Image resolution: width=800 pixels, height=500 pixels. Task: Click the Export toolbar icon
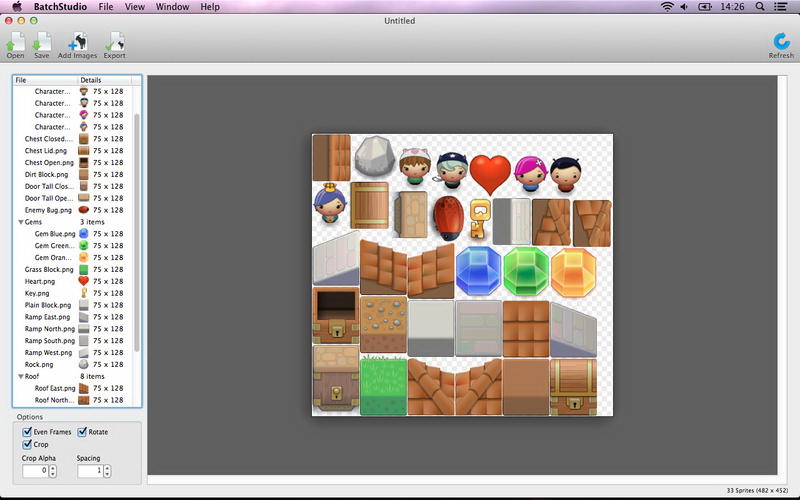click(x=114, y=42)
